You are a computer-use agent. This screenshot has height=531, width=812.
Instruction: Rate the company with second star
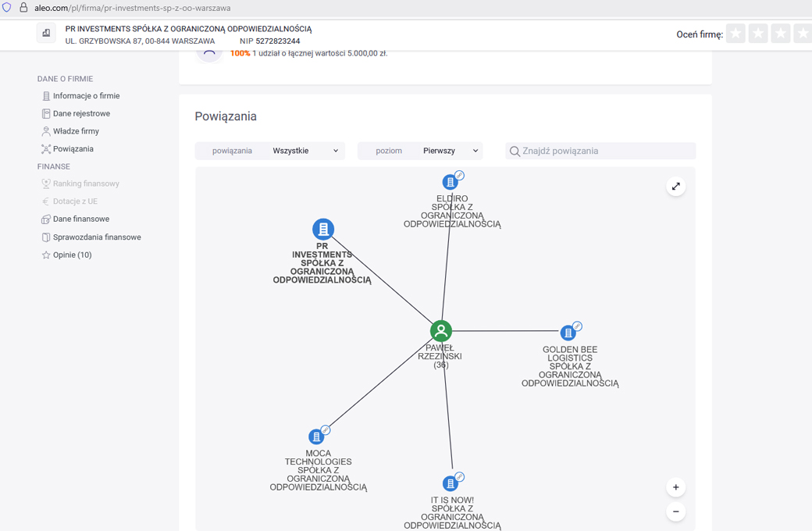tap(758, 34)
